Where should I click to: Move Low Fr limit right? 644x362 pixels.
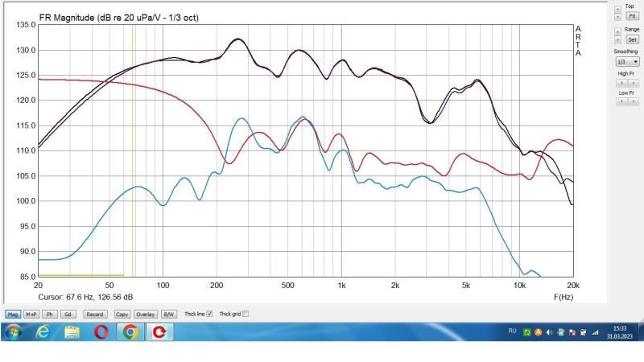click(x=634, y=101)
